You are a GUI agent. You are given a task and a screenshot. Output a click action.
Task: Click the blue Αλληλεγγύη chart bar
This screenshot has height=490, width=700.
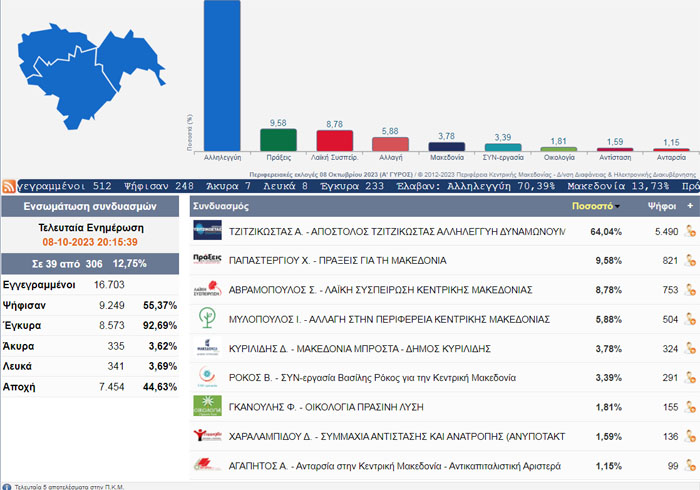pyautogui.click(x=221, y=76)
